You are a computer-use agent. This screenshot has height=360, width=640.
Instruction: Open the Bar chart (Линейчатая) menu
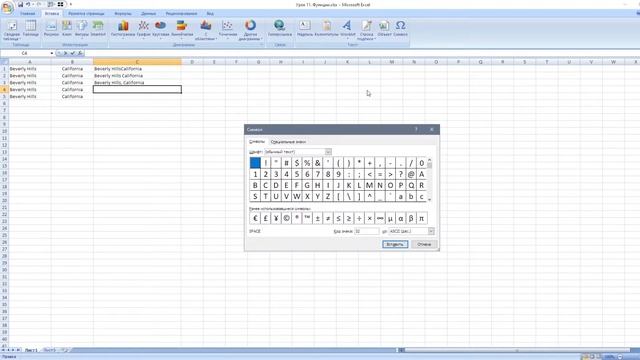182,29
